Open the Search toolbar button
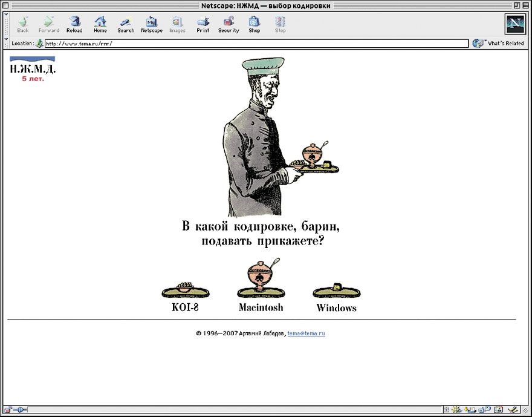The height and width of the screenshot is (417, 532). (126, 24)
